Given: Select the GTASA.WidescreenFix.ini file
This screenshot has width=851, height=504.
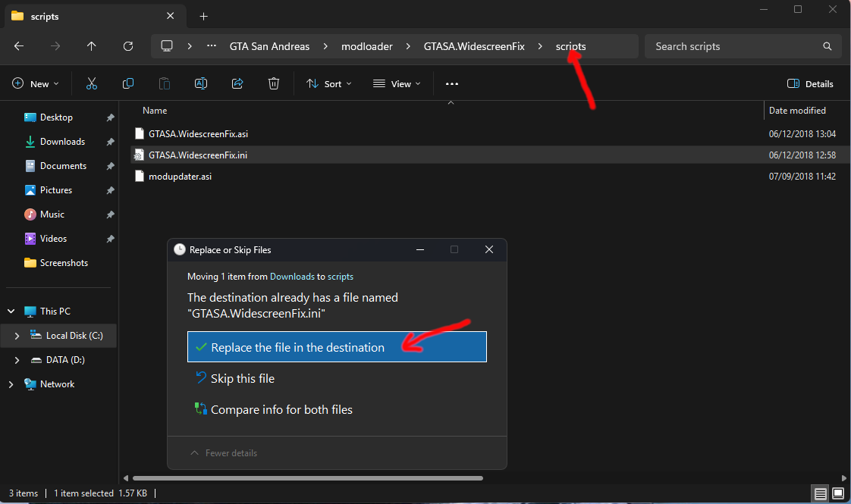Looking at the screenshot, I should pos(197,155).
